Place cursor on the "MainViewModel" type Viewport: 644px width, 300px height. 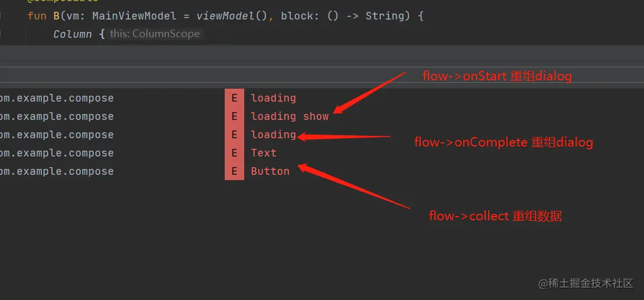134,16
